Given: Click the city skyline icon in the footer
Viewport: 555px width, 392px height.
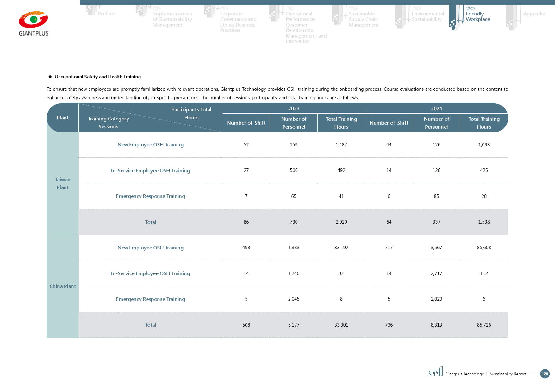Looking at the screenshot, I should (436, 371).
